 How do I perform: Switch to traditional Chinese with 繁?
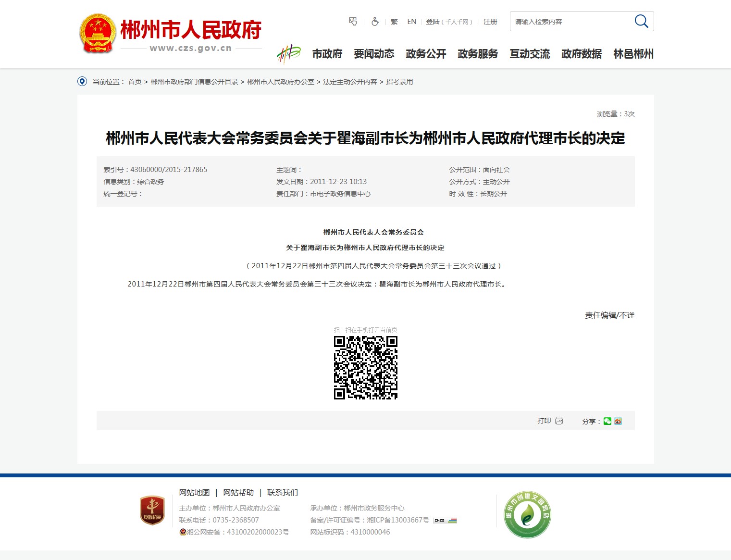pyautogui.click(x=394, y=22)
